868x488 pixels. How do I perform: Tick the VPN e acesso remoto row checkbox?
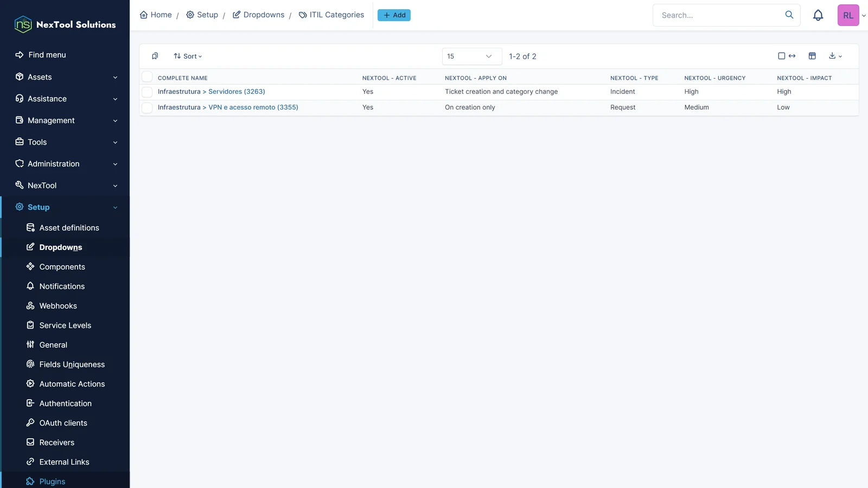(x=147, y=108)
